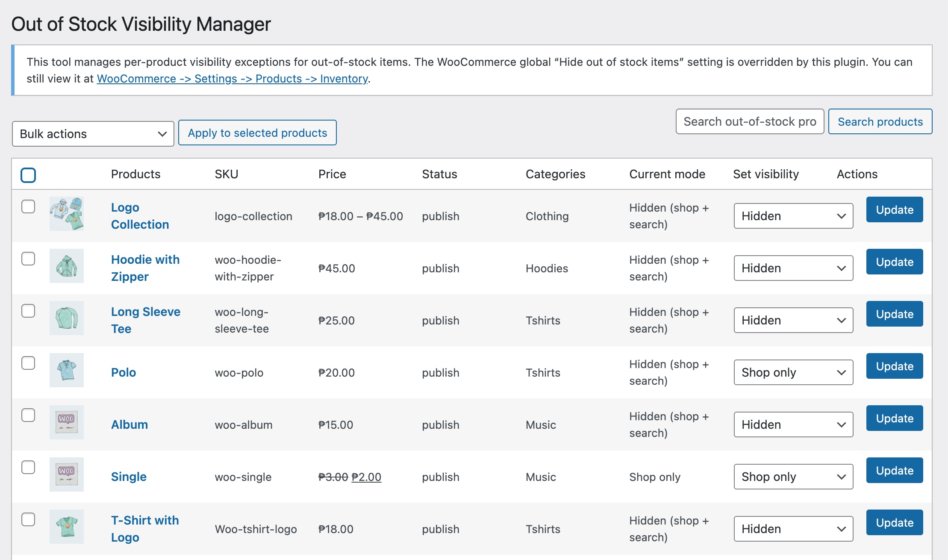Click the T-Shirt with Logo thumbnail
Image resolution: width=948 pixels, height=560 pixels.
click(x=66, y=527)
